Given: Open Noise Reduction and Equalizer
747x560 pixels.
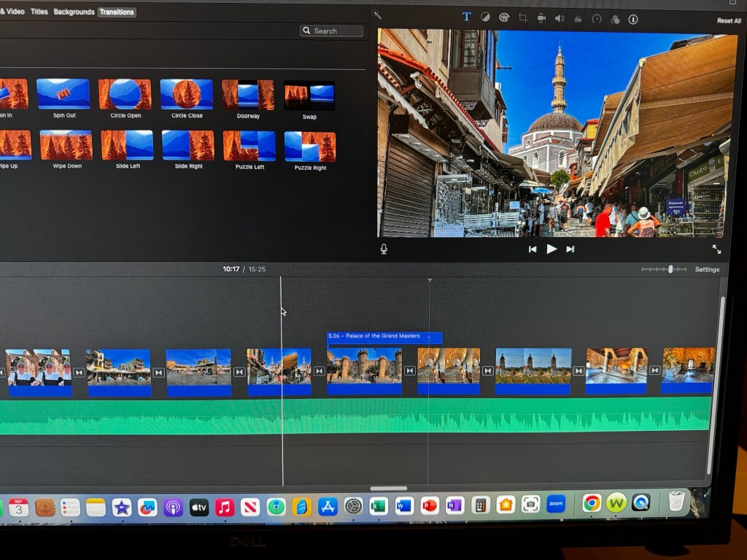Looking at the screenshot, I should click(578, 19).
